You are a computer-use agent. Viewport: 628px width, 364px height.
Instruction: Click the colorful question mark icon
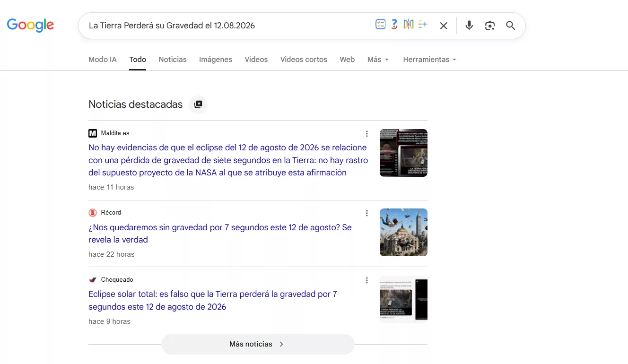pyautogui.click(x=394, y=25)
